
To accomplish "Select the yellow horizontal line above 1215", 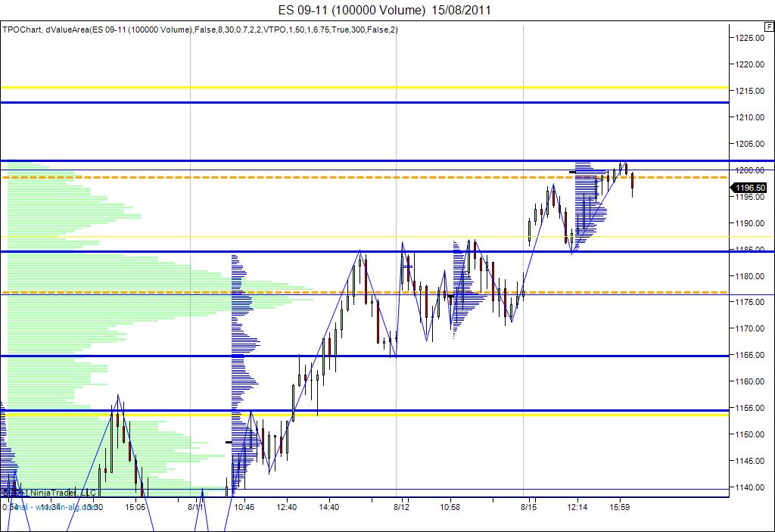I will [x=365, y=88].
